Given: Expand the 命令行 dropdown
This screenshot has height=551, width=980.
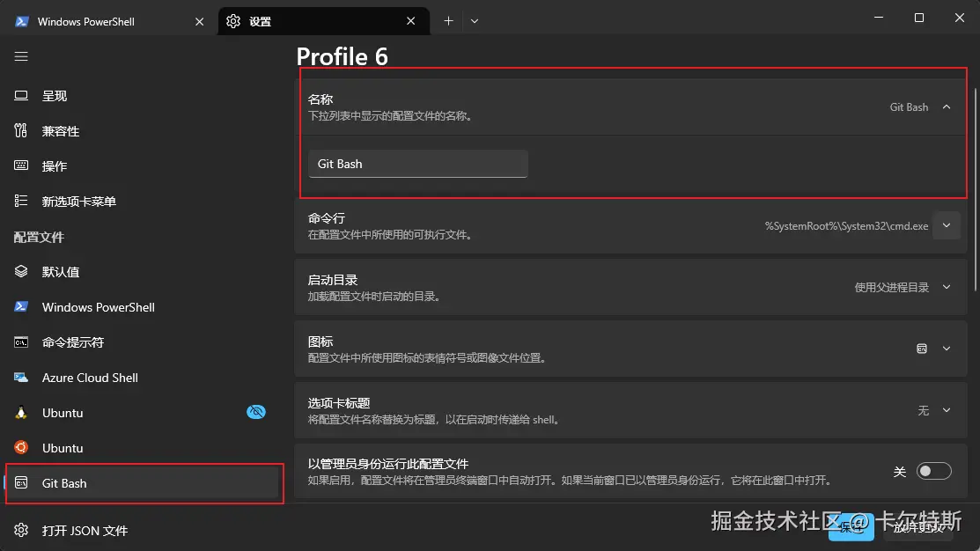Looking at the screenshot, I should tap(946, 225).
